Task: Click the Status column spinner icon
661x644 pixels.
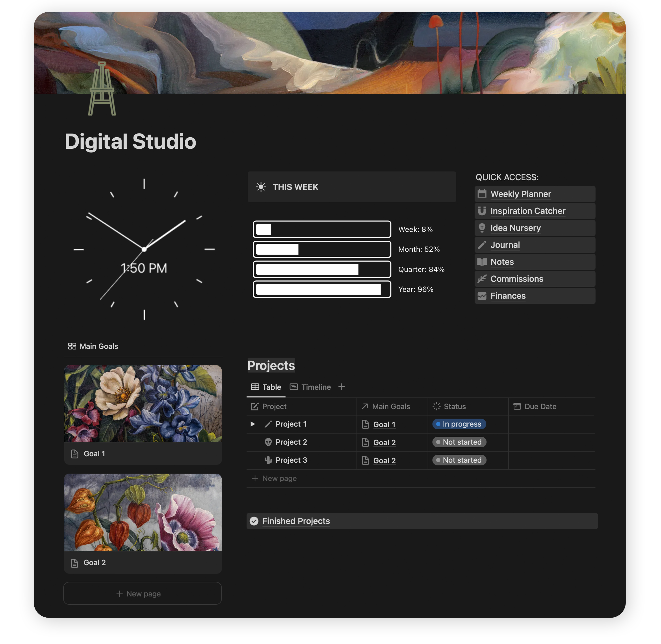Action: [x=436, y=406]
